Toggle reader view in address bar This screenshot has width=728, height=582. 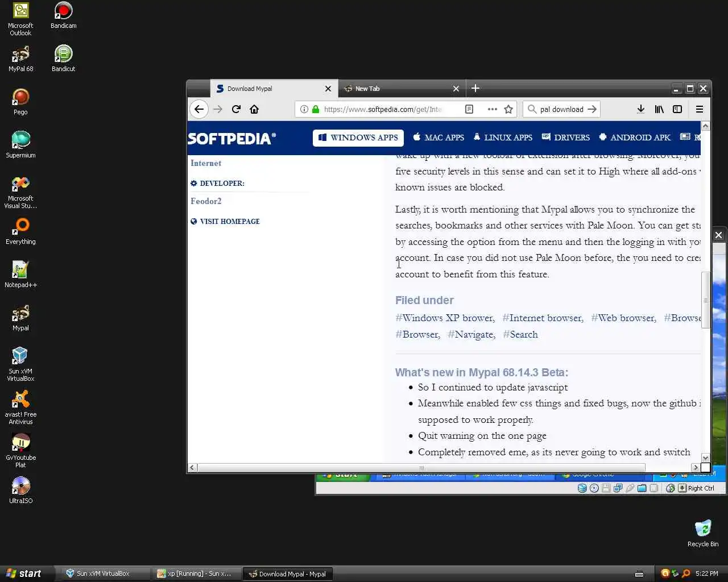(x=469, y=109)
